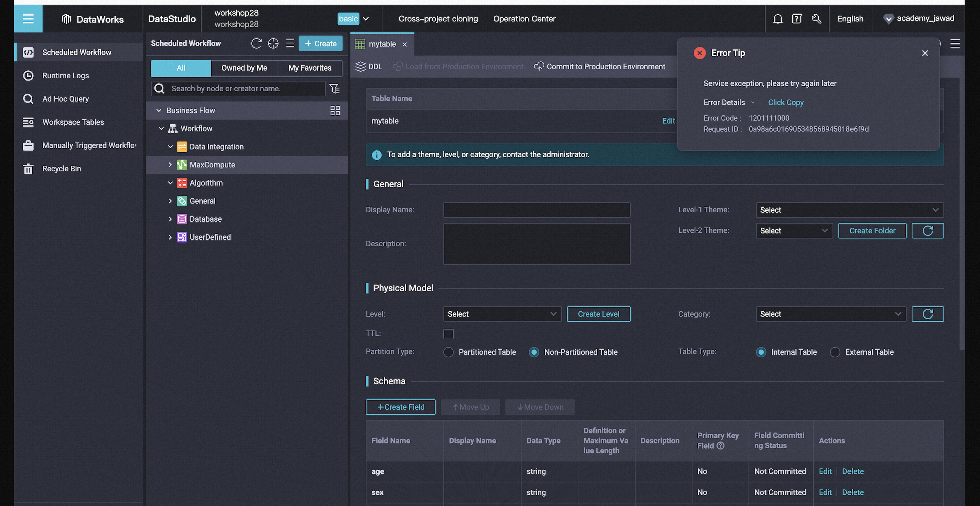The height and width of the screenshot is (506, 980).
Task: Open the Level-1 Theme dropdown
Action: point(850,210)
